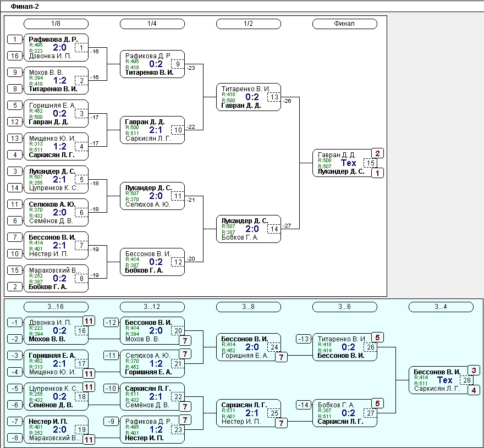The width and height of the screenshot is (484, 448).
Task: Select the 3...16 consolation round header
Action: (x=56, y=307)
